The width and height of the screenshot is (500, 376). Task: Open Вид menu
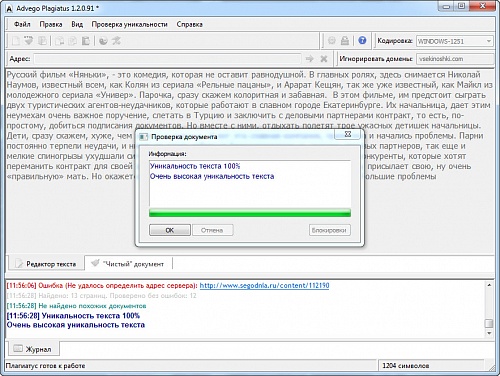click(x=77, y=24)
